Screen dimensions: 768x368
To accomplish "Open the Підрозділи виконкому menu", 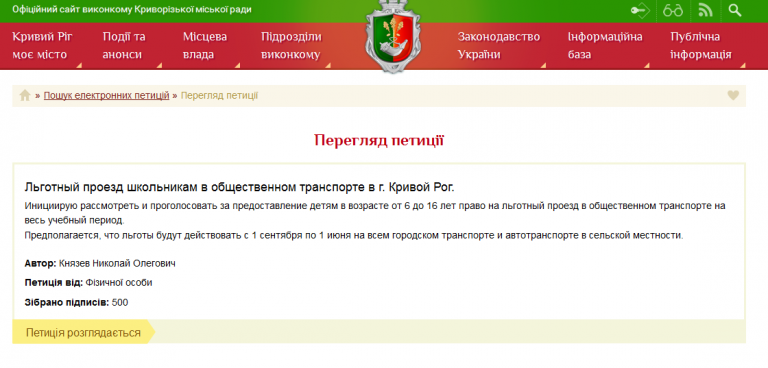I will pos(291,46).
